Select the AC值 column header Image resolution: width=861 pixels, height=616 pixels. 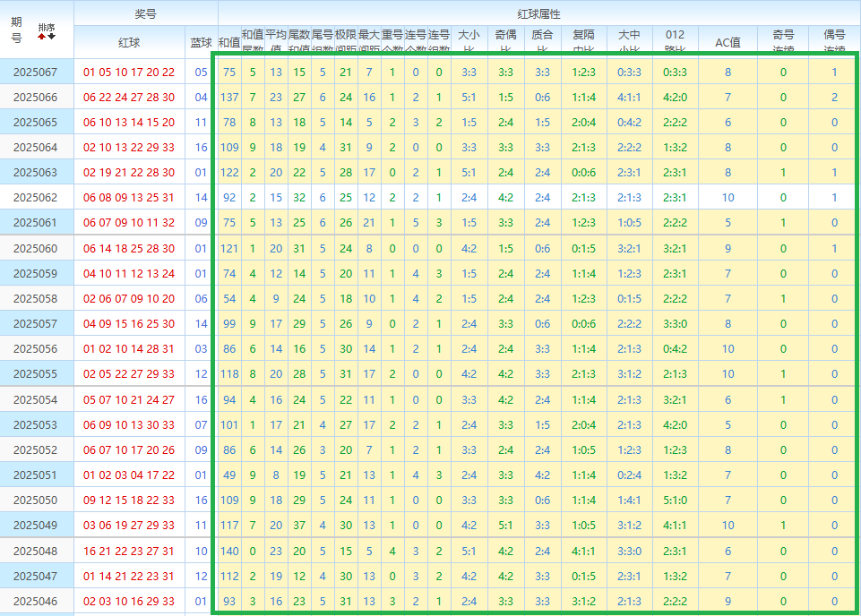[x=728, y=43]
